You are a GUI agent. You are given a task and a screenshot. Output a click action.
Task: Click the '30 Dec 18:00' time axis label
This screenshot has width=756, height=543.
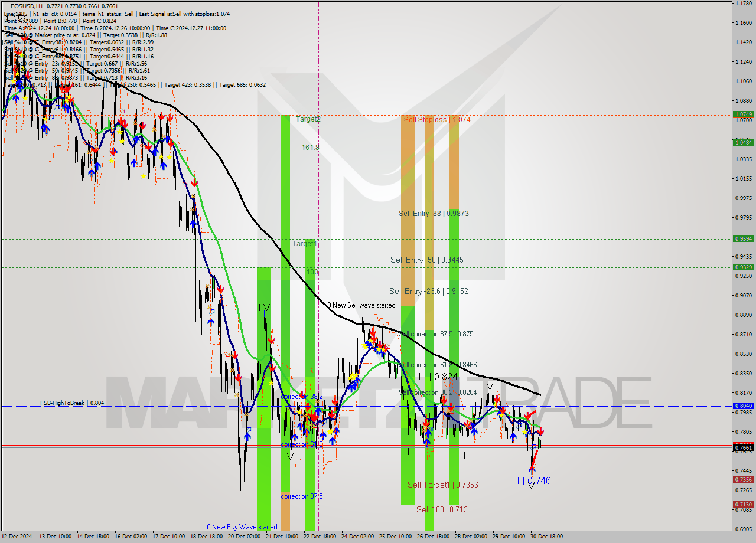[546, 537]
